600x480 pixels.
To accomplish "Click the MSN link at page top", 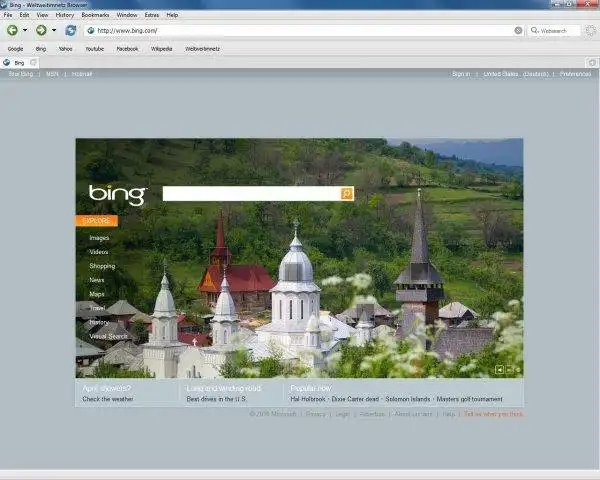I will [52, 74].
